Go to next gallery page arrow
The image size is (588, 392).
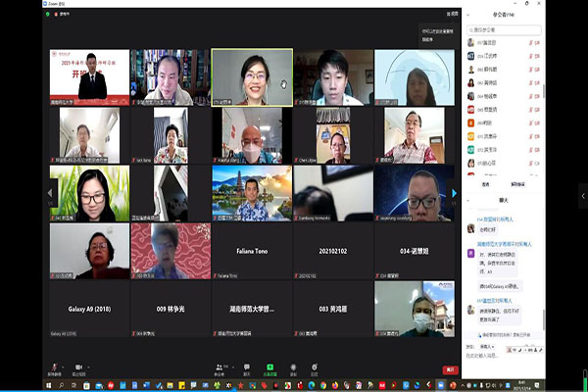pyautogui.click(x=454, y=193)
